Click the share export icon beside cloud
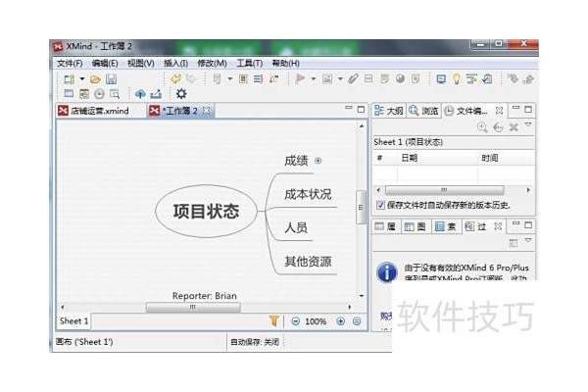 [156, 94]
